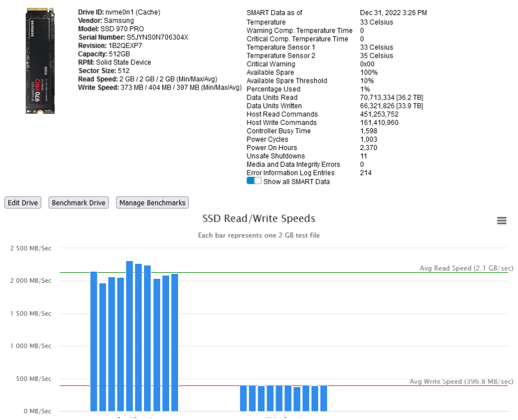Click the Edit Drive button

pos(23,203)
